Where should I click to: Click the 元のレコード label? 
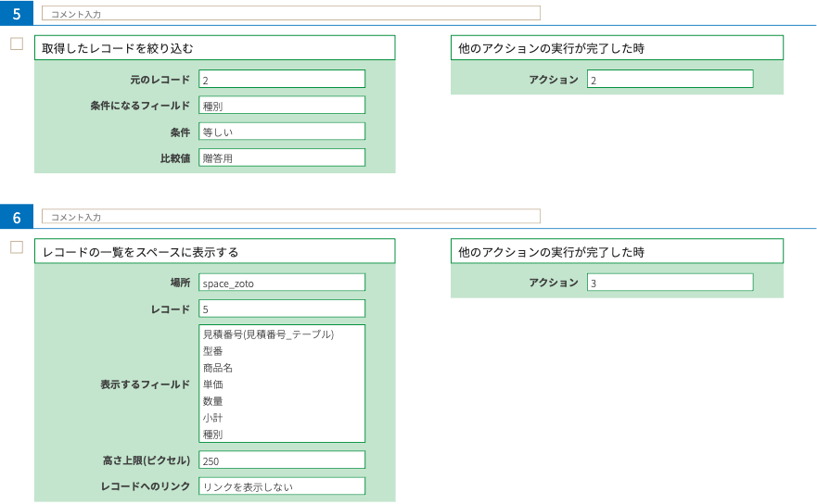click(x=160, y=80)
